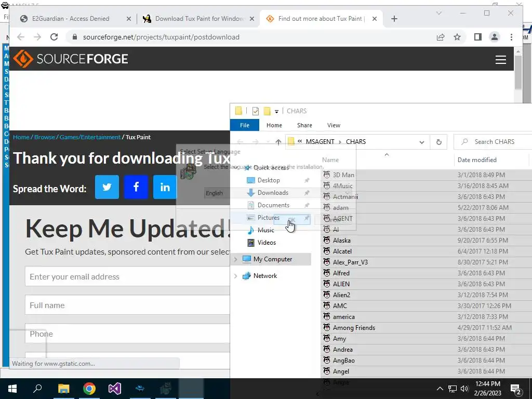This screenshot has height=399, width=532.
Task: Click the Search CHARS box
Action: (x=493, y=142)
